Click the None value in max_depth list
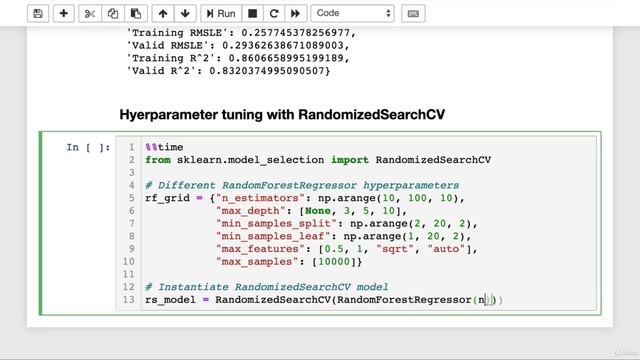 coord(318,211)
